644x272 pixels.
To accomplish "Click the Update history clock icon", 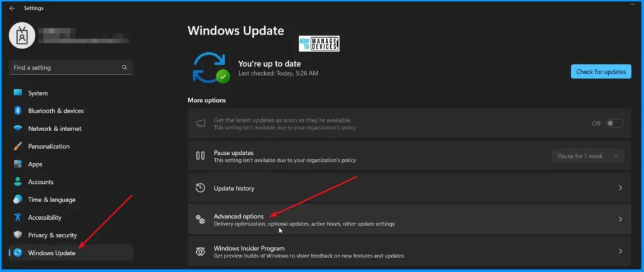I will click(201, 188).
